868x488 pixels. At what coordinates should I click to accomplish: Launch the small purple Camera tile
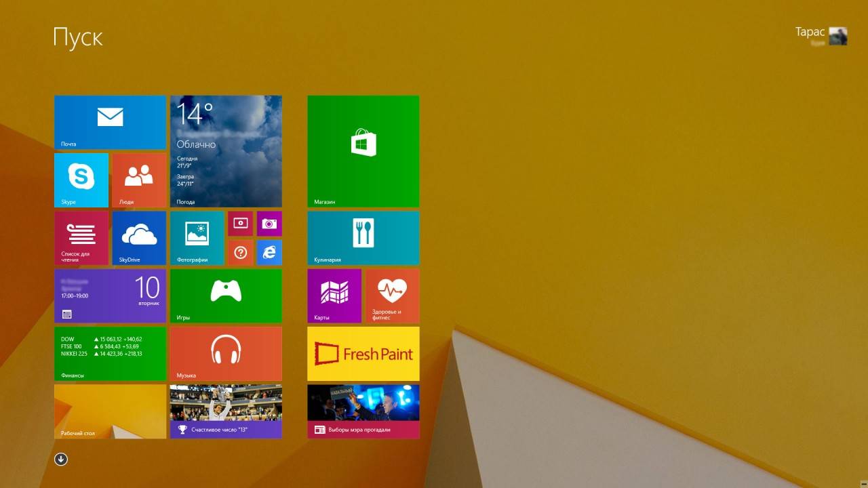click(x=269, y=224)
